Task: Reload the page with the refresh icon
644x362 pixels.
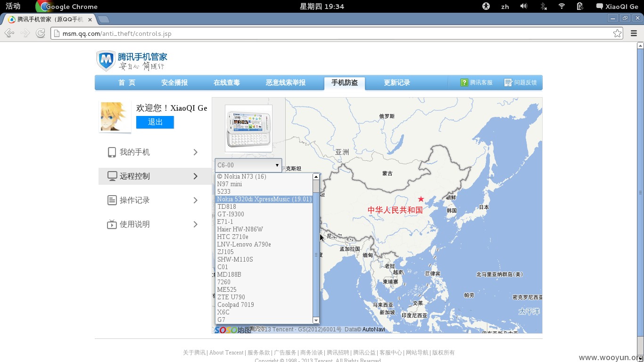Action: tap(41, 33)
